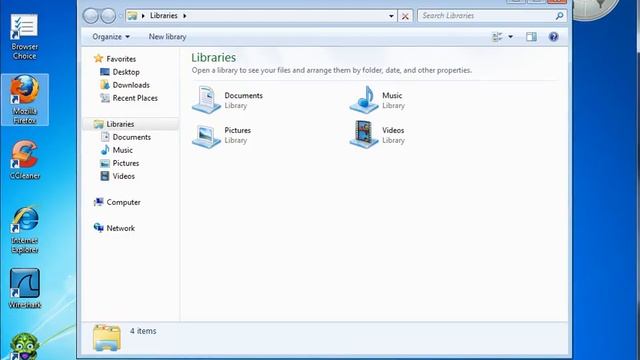Click the Back navigation button
Screen dimensions: 640x360
tap(91, 16)
